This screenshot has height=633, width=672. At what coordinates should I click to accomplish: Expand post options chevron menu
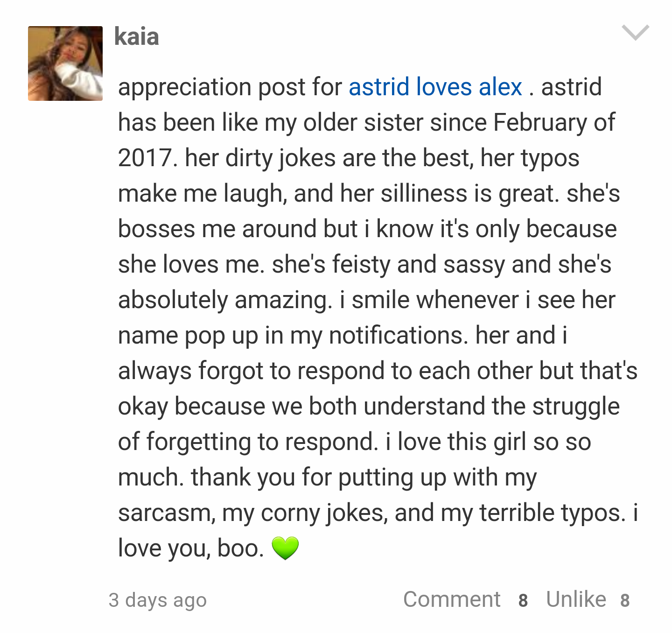635,32
